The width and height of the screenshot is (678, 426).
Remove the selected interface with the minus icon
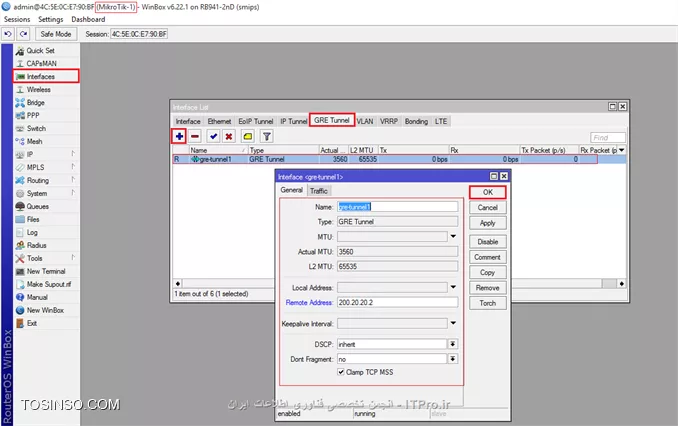[x=195, y=136]
